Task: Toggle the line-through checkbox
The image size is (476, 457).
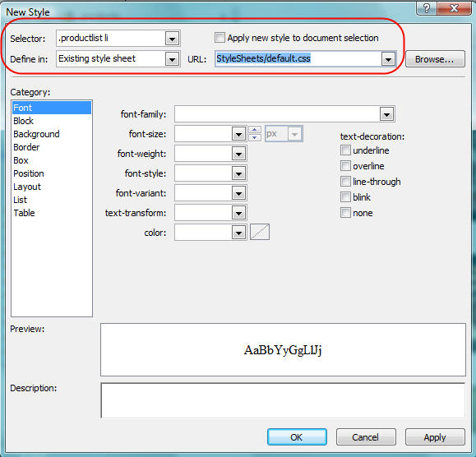Action: click(345, 182)
